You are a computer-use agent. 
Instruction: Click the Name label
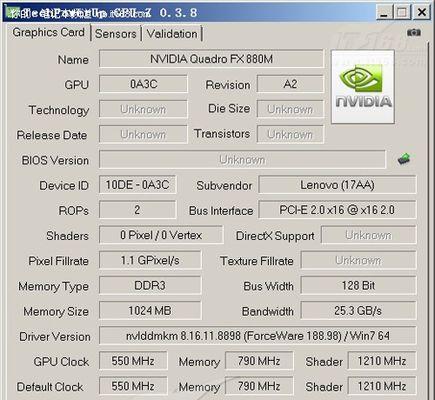coord(73,60)
